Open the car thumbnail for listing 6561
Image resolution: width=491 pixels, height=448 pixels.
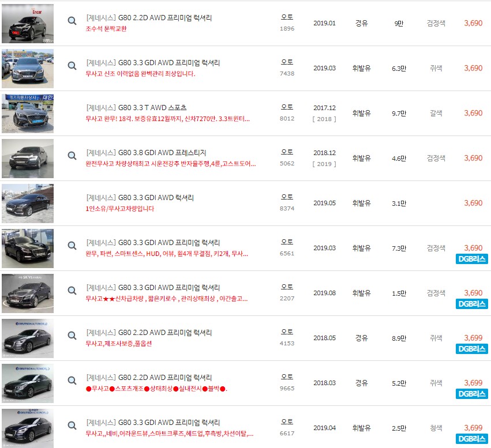pos(28,249)
